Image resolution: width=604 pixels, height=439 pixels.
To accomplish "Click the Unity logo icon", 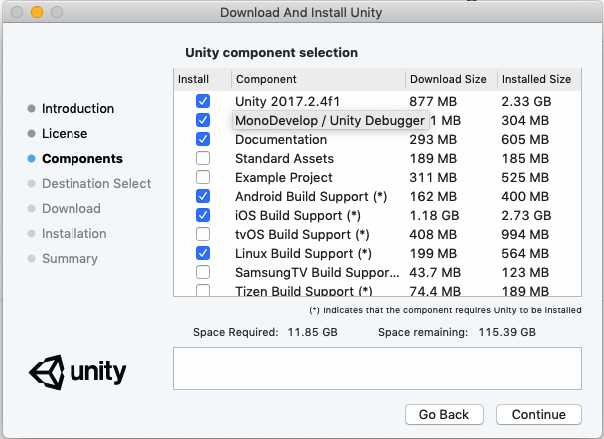I will point(47,372).
